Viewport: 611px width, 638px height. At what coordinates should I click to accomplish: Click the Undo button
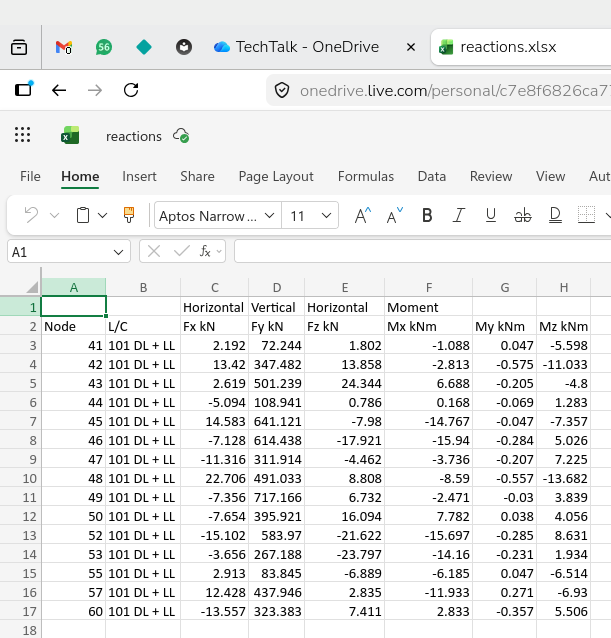coord(31,215)
